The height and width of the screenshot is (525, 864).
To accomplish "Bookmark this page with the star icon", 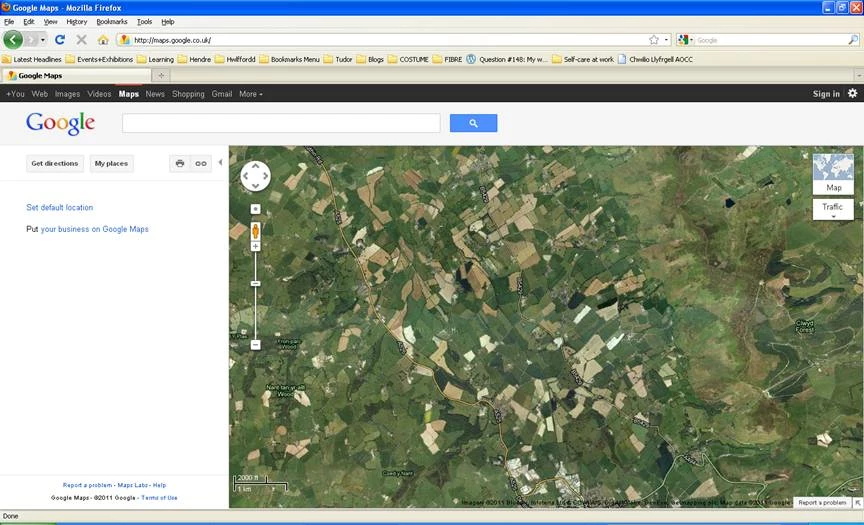I will [654, 40].
